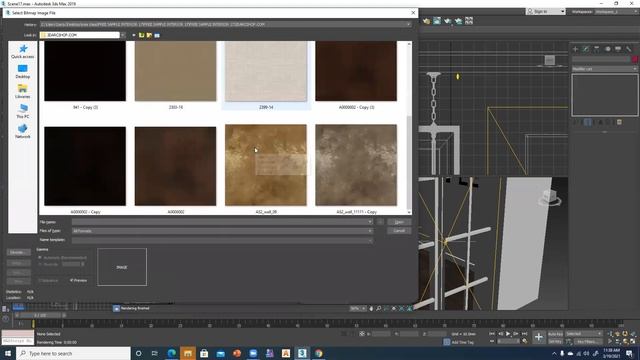Click object color swatch in command panel
This screenshot has height=360, width=640.
click(x=635, y=59)
